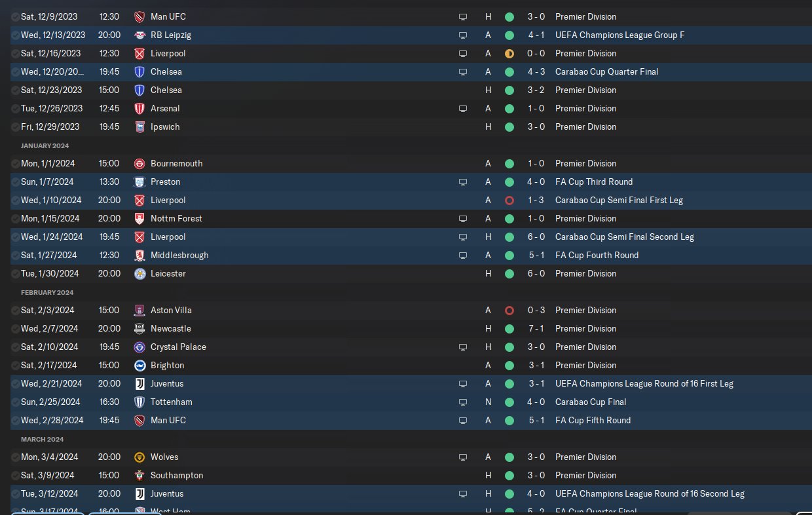Click the FEBRUARY 2024 month header
Image resolution: width=812 pixels, height=515 pixels.
(x=47, y=292)
